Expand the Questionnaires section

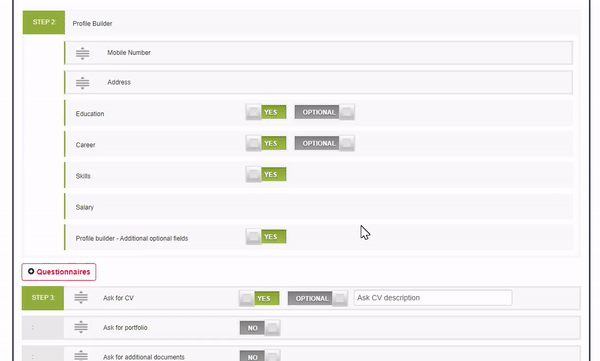pyautogui.click(x=59, y=272)
